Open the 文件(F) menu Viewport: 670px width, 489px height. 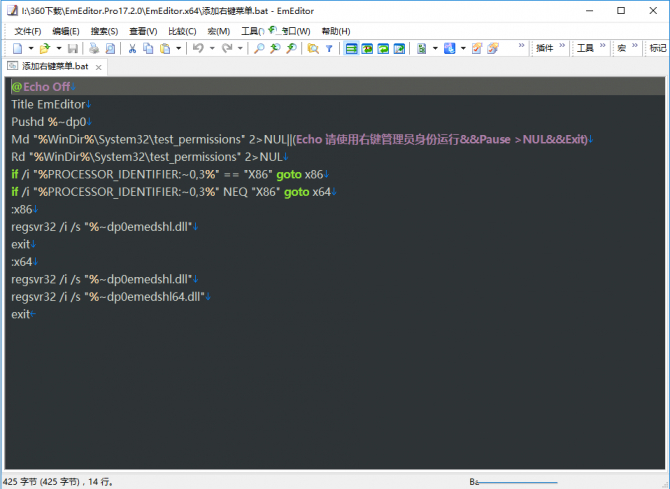point(28,31)
